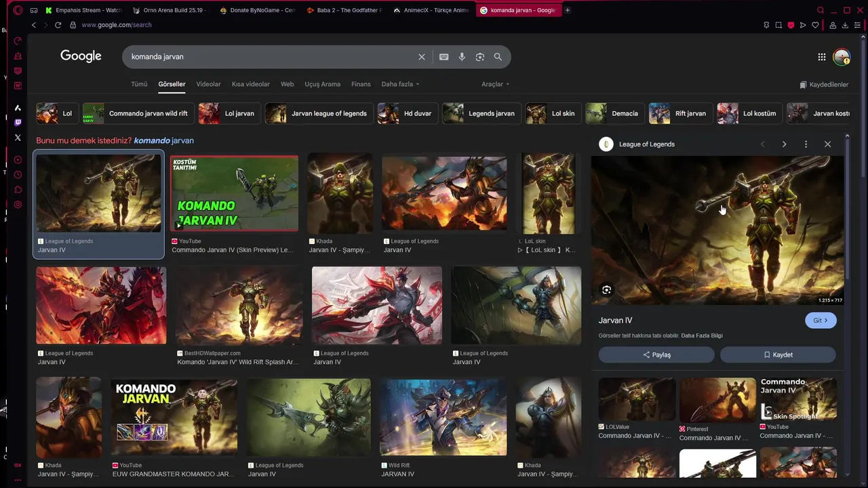
Task: Switch to Empahsis Stream browser tab
Action: pos(83,10)
